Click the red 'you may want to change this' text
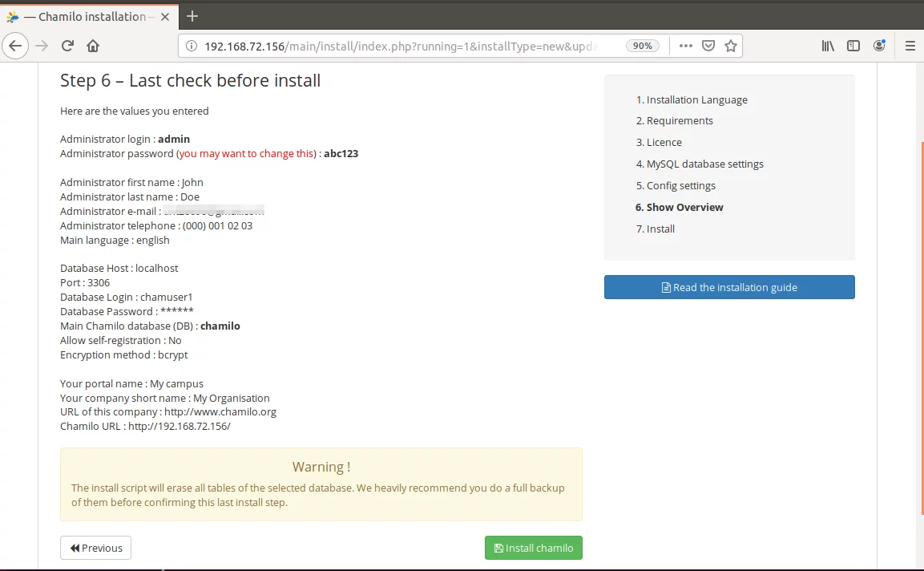 tap(246, 153)
